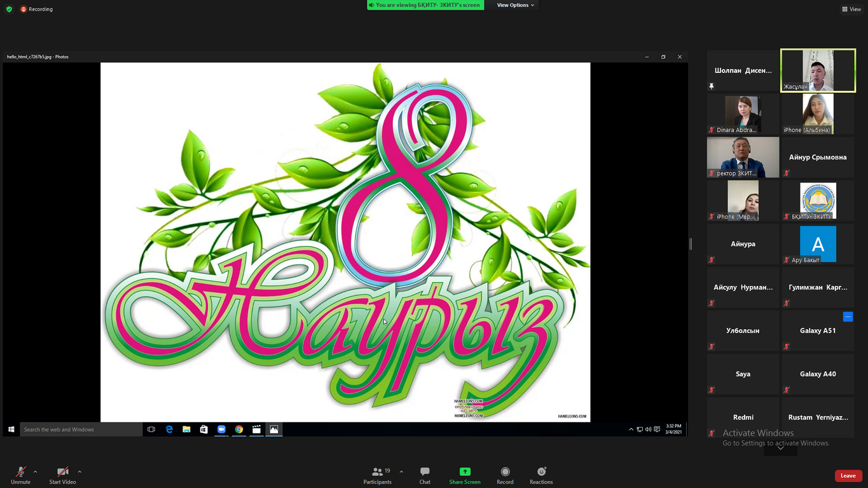Open the Reactions menu
This screenshot has height=488, width=868.
541,475
